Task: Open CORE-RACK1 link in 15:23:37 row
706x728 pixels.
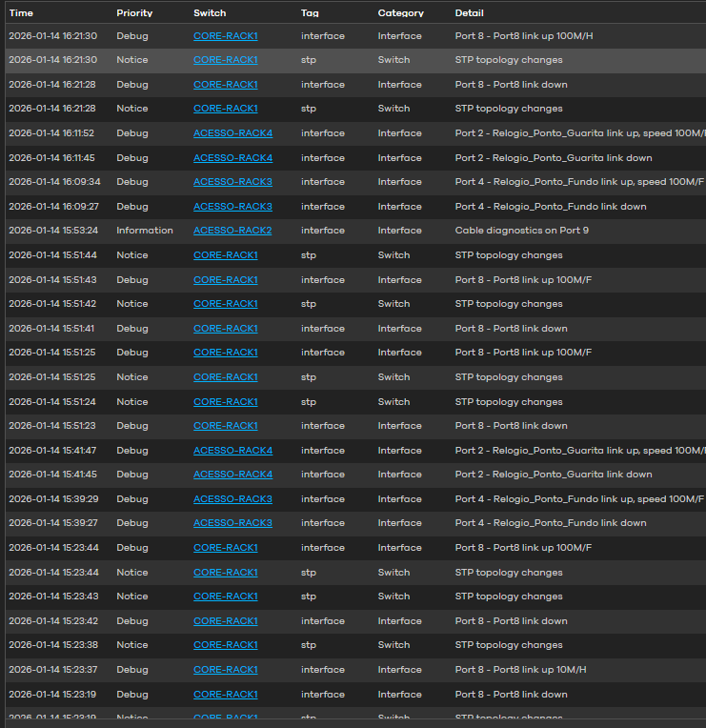Action: [x=225, y=670]
